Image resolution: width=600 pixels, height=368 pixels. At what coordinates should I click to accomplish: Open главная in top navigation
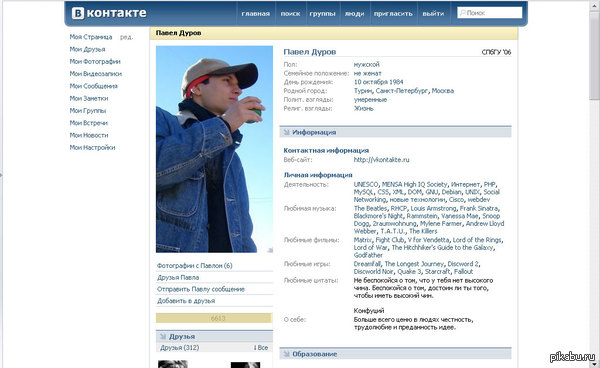pos(256,13)
